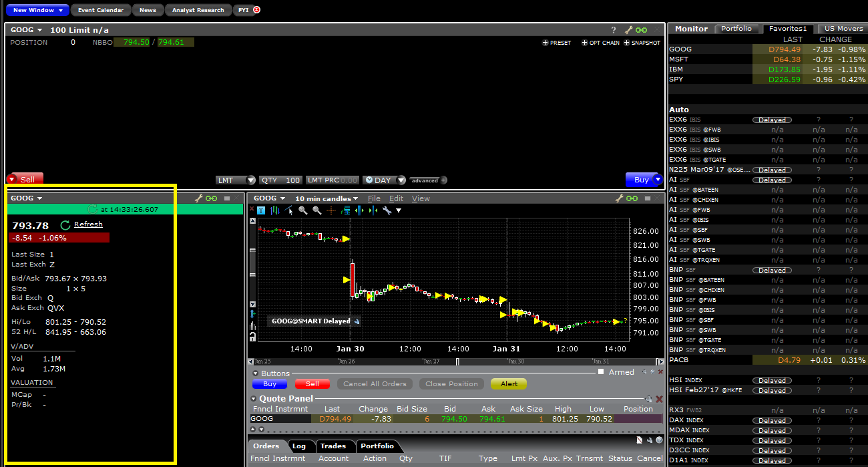868x467 pixels.
Task: Click the yellow Alert button
Action: 509,384
